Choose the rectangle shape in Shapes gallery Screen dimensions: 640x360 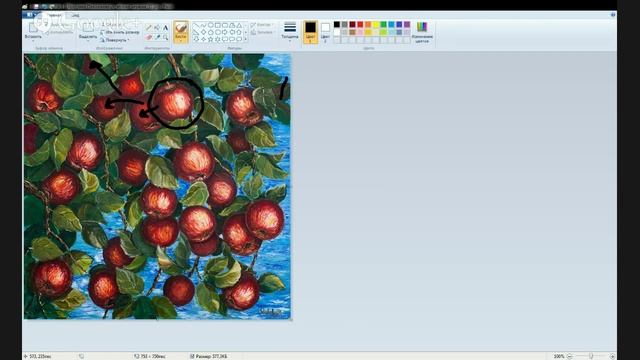point(218,25)
